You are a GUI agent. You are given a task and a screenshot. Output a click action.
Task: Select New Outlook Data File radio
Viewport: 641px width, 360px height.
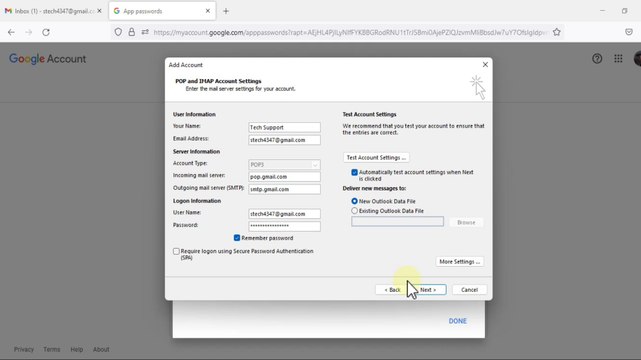coord(354,201)
